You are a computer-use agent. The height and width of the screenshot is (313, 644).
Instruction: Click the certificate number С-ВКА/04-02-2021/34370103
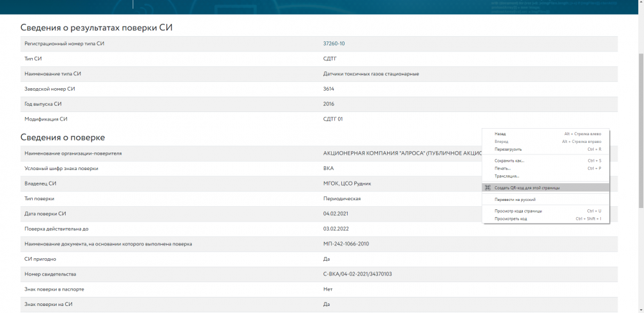[357, 274]
